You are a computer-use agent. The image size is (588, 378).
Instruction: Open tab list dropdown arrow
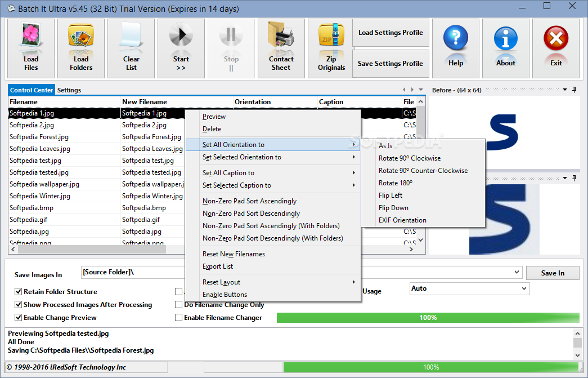421,90
